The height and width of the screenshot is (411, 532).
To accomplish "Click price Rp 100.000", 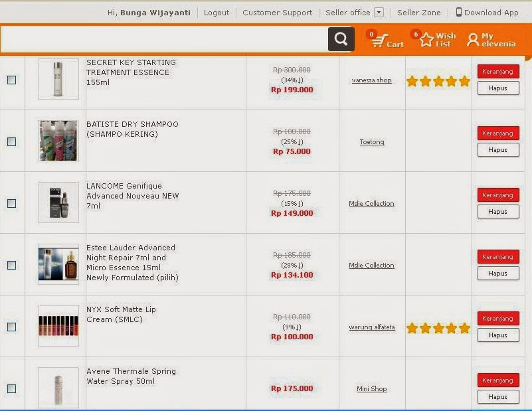I will (x=292, y=337).
